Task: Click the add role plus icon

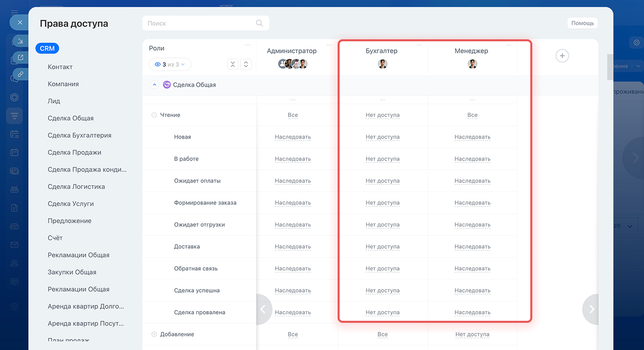Action: [x=562, y=56]
